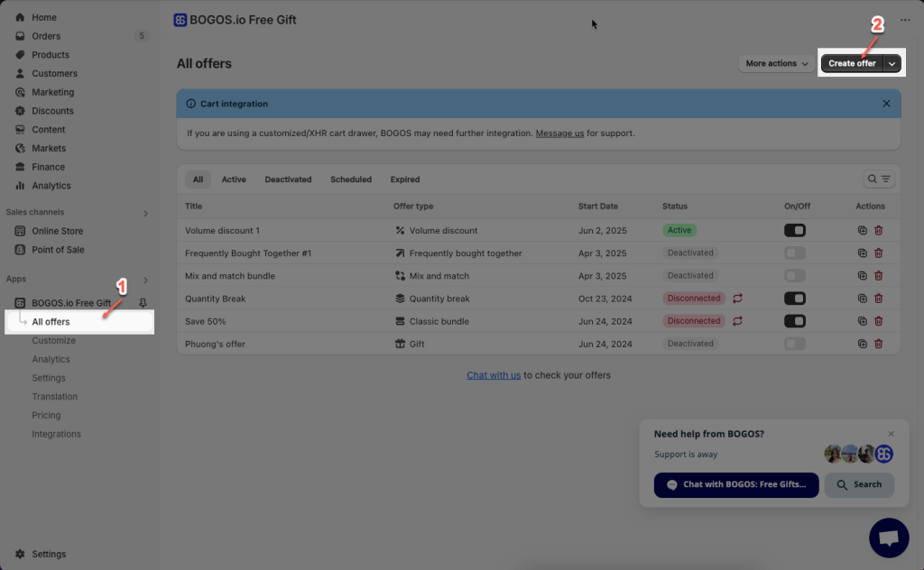Duplicate the Frequently Bought Together #1 offer
Image resolution: width=924 pixels, height=570 pixels.
point(862,253)
